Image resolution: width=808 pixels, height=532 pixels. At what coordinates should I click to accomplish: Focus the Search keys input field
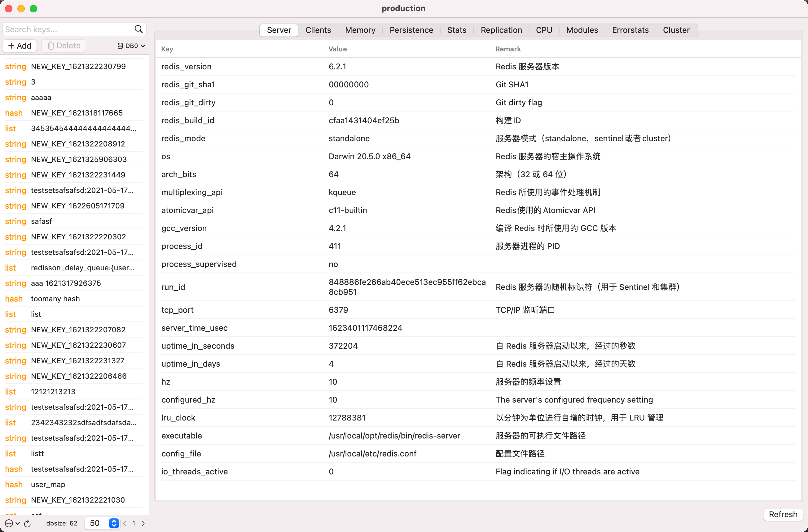tap(68, 29)
